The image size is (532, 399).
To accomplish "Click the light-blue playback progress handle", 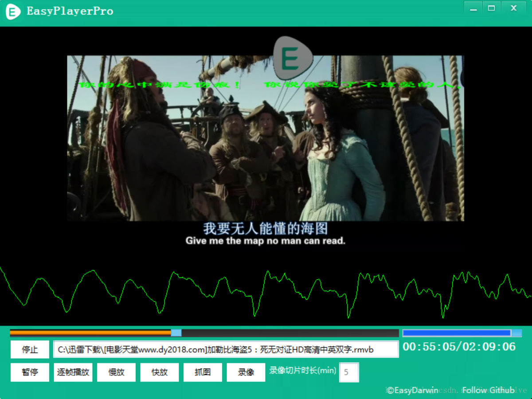I will point(176,332).
